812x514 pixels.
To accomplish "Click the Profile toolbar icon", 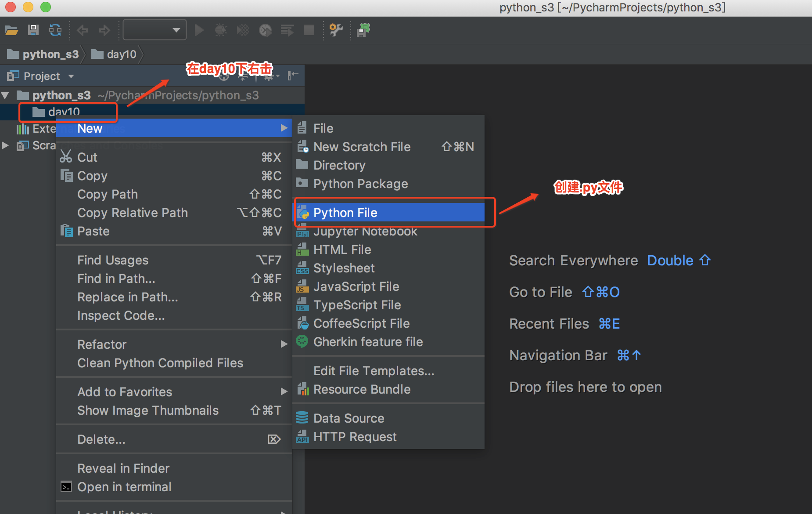I will click(265, 30).
